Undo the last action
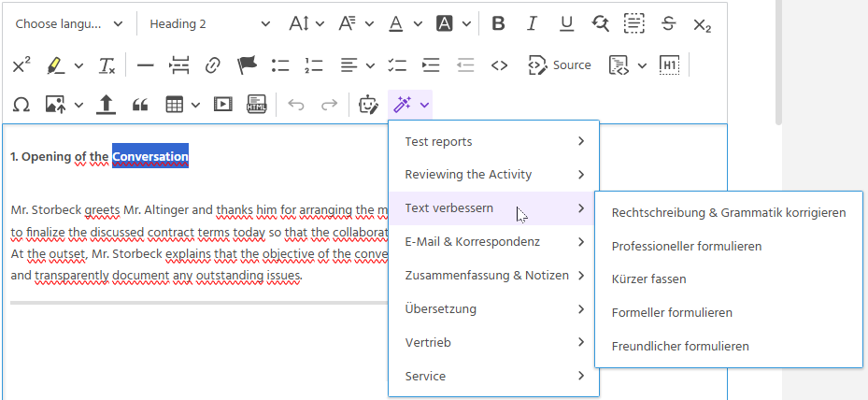This screenshot has height=400, width=868. point(296,104)
